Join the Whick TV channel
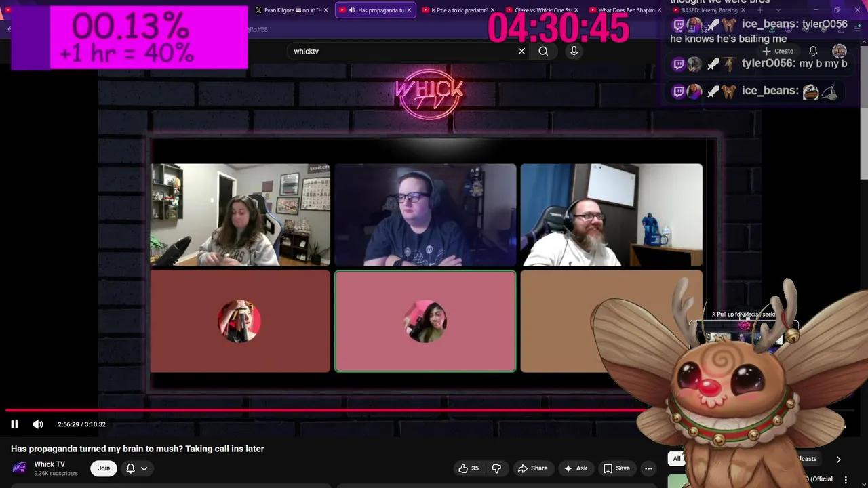 [104, 468]
